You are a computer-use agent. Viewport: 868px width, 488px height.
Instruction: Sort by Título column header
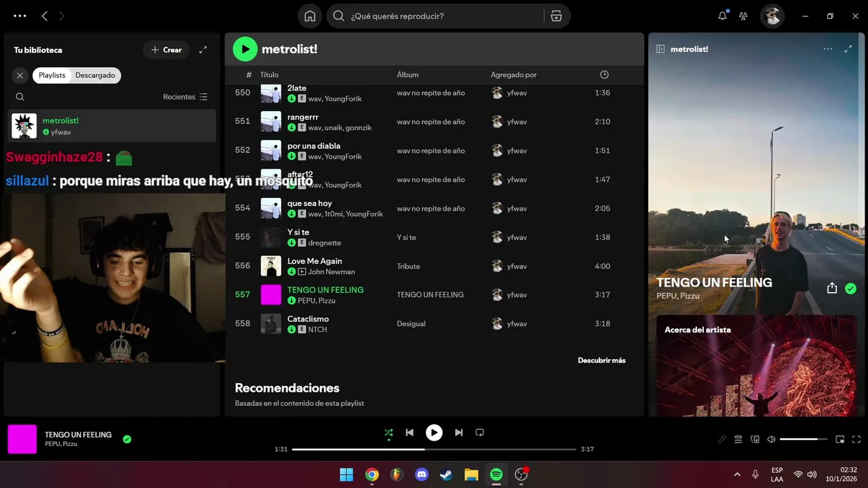[x=269, y=75]
